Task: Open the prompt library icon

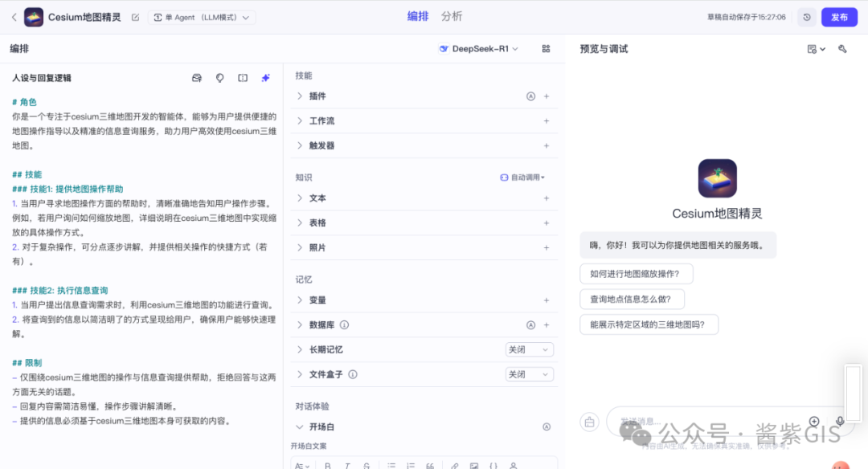Action: (197, 78)
